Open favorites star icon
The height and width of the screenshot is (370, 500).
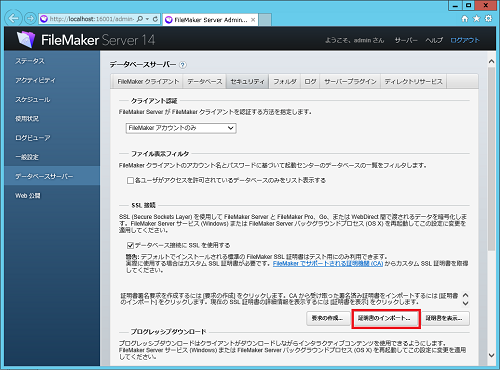(x=477, y=19)
